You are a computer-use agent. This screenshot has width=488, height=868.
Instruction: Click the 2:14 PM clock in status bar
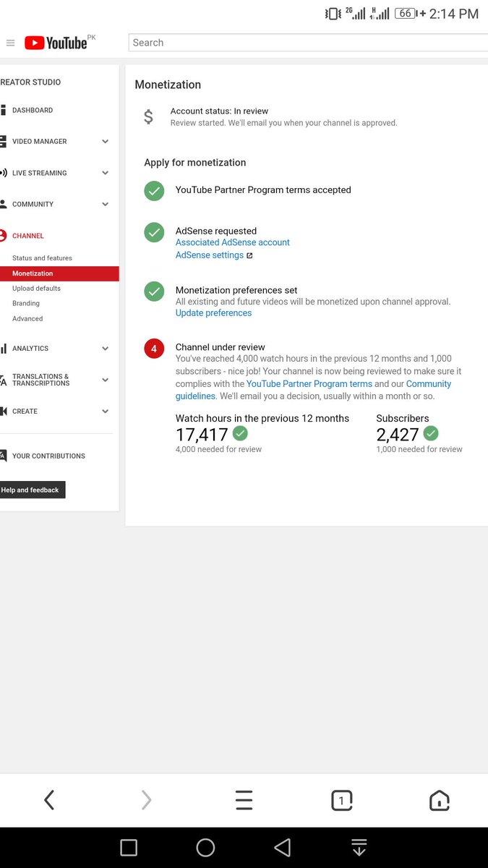coord(454,13)
